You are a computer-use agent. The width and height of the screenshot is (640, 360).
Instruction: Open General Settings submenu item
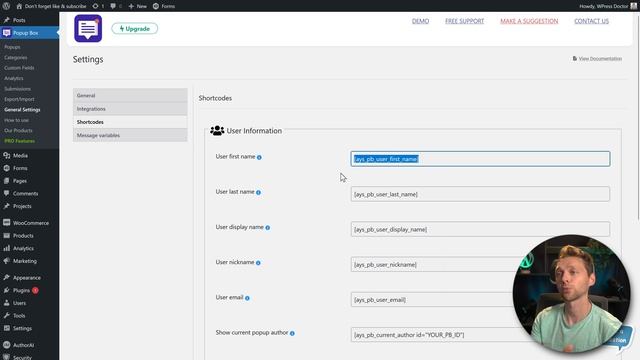click(22, 109)
